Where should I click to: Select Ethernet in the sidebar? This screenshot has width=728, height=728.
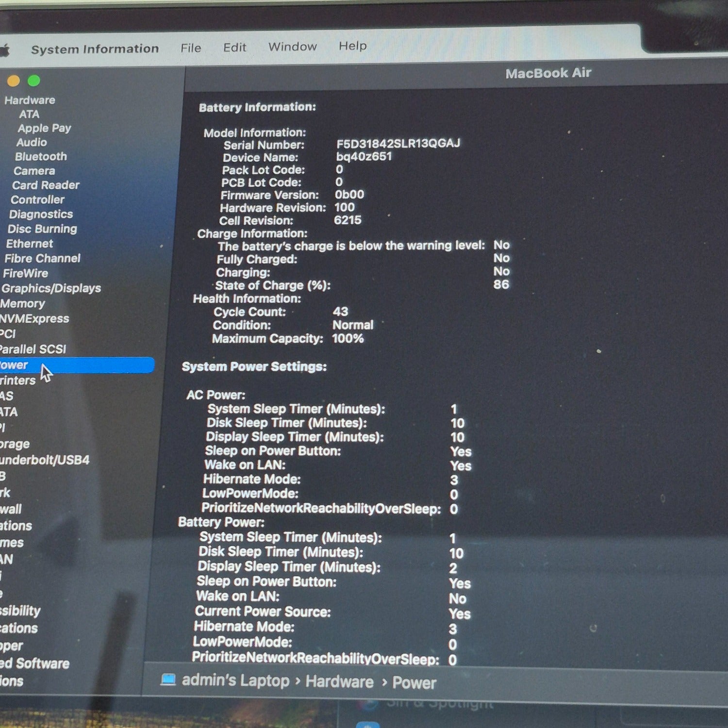(30, 244)
